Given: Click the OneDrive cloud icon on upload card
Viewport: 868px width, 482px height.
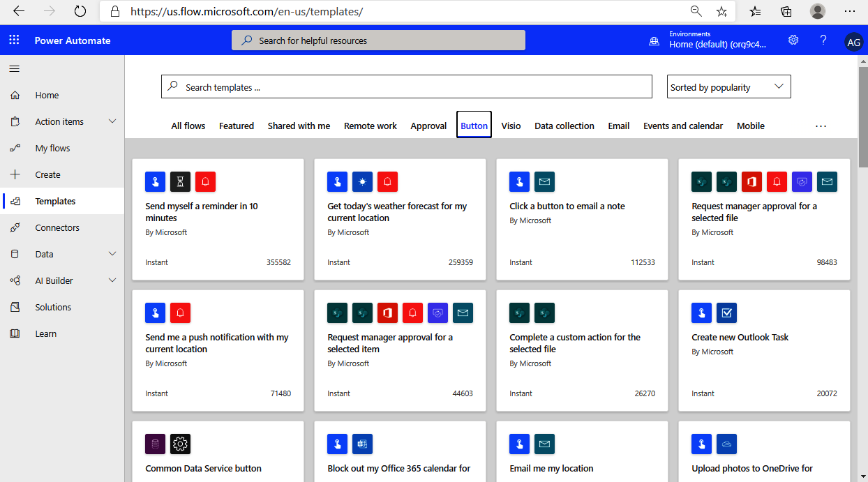Looking at the screenshot, I should coord(727,444).
